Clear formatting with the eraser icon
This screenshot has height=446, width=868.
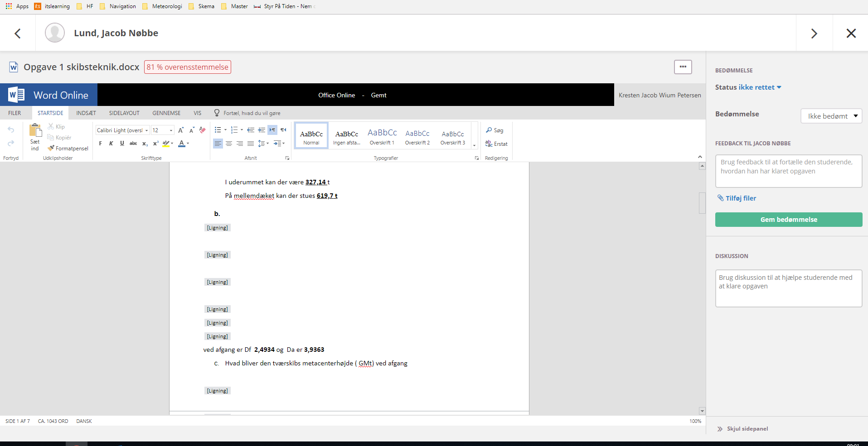coord(203,130)
